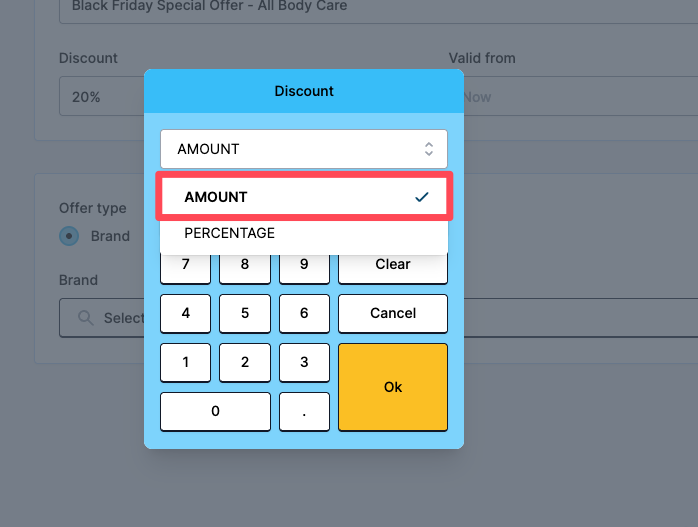Open the discount type dropdown
The height and width of the screenshot is (527, 698).
coord(304,149)
